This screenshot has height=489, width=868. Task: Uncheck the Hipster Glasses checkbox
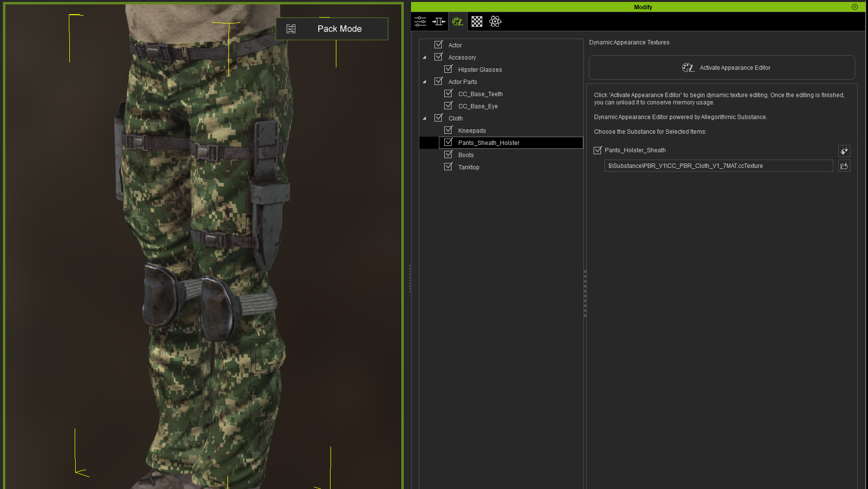(448, 69)
